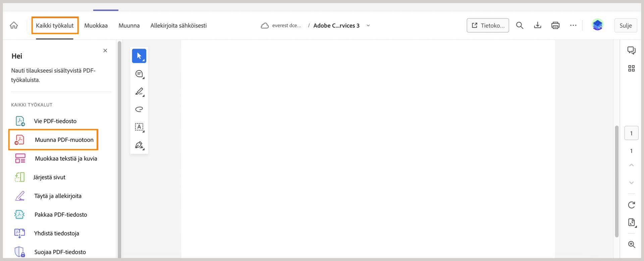Expand the file name dropdown chevron
Image resolution: width=644 pixels, height=261 pixels.
[x=368, y=25]
